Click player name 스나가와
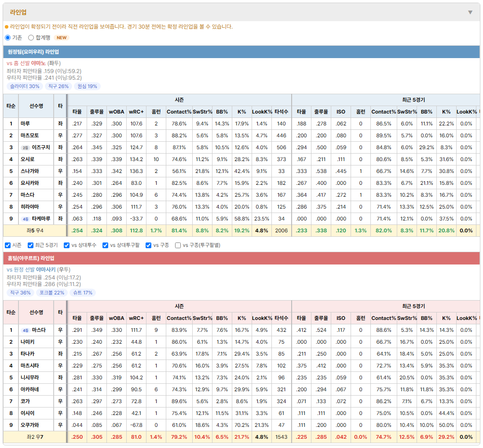The height and width of the screenshot is (448, 483). point(30,171)
